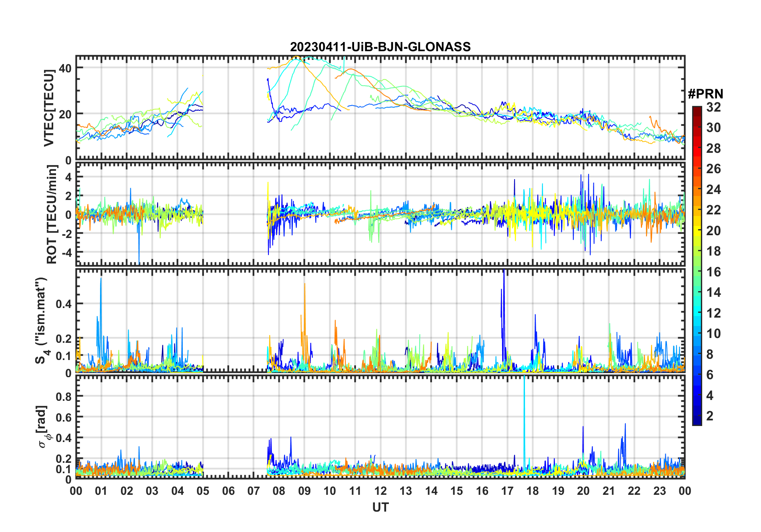Click the UT x-axis label
This screenshot has height=532, width=761.
pyautogui.click(x=380, y=507)
